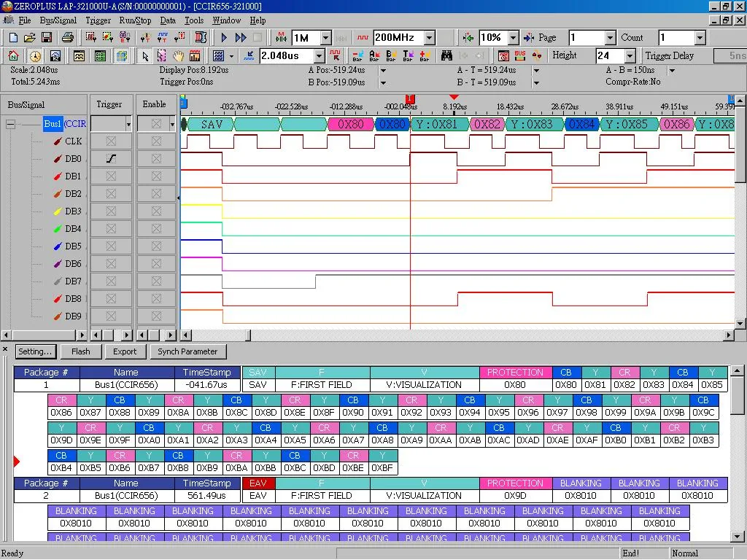
Task: Click the trigger page blue arrow icon
Action: point(528,38)
